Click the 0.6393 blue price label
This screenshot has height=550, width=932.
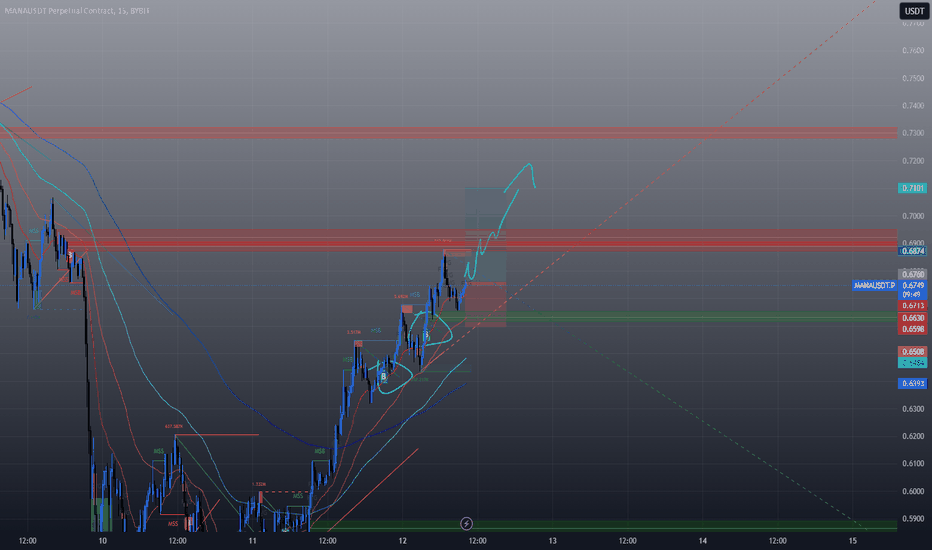click(913, 384)
